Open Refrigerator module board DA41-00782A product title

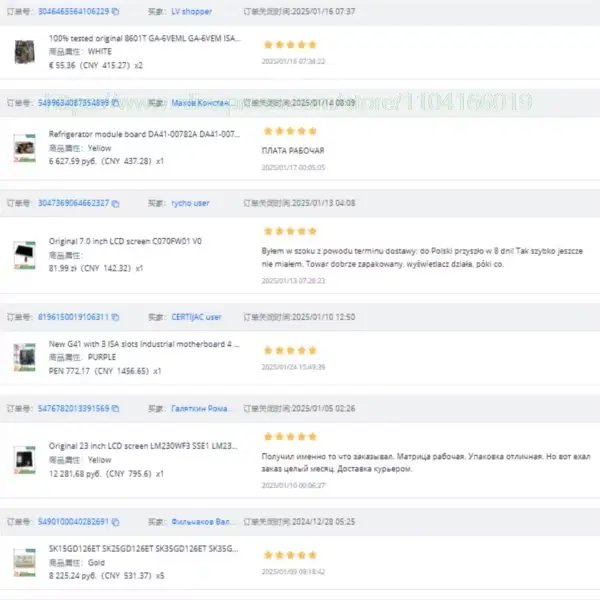pyautogui.click(x=144, y=134)
